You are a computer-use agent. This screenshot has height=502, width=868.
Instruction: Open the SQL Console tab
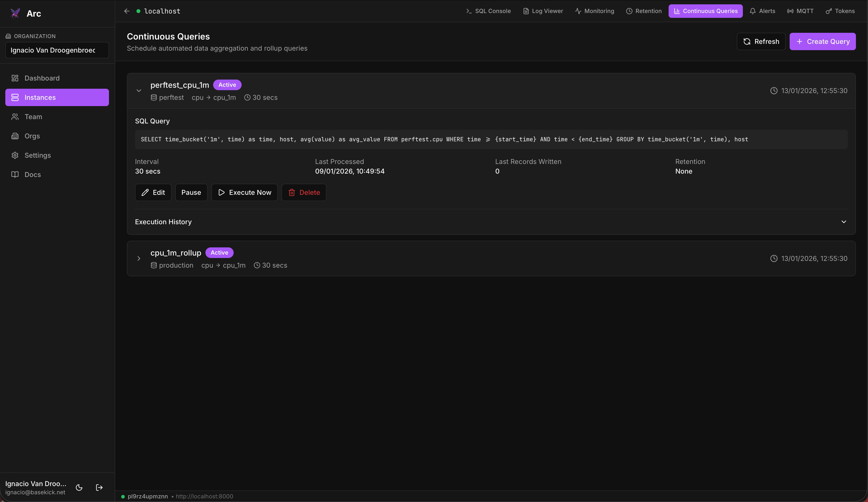(488, 11)
